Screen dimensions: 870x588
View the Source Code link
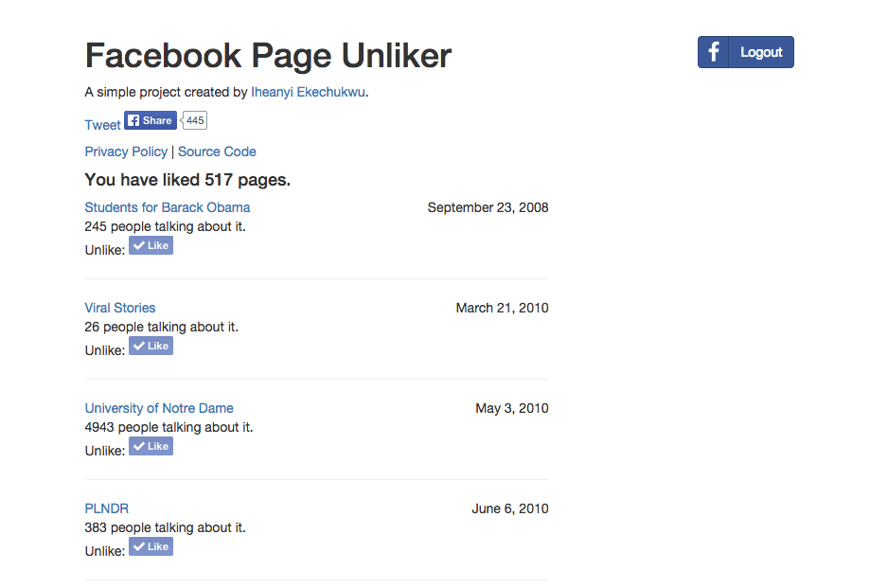217,151
